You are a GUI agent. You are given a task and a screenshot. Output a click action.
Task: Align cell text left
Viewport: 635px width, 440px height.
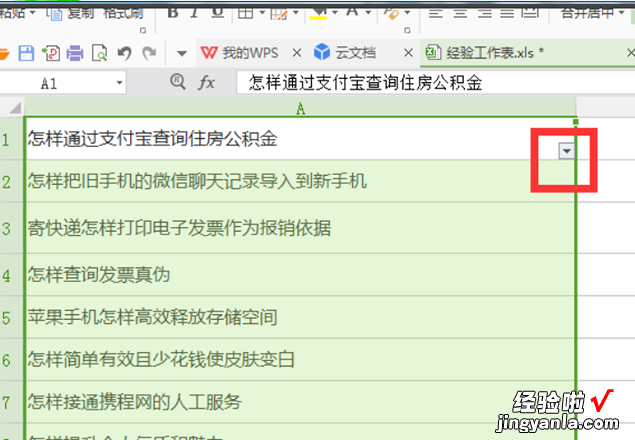click(x=436, y=13)
